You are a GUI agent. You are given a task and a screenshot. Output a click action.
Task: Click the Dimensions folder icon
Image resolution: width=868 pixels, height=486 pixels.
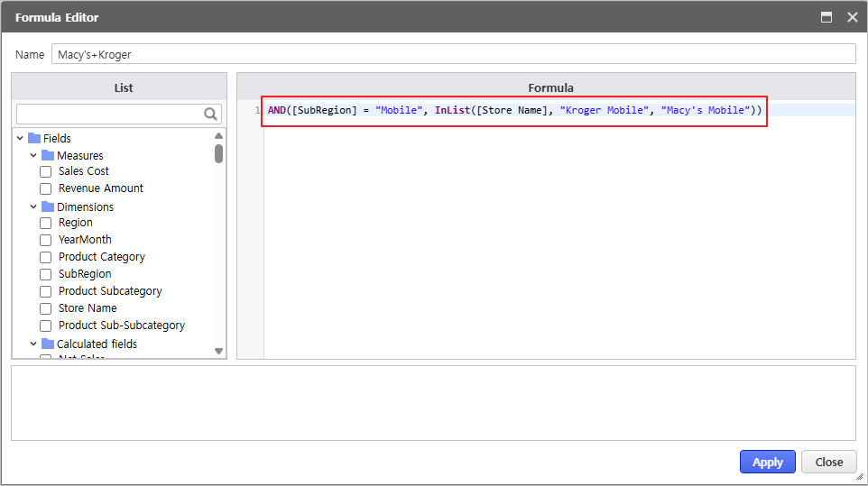pyautogui.click(x=48, y=206)
